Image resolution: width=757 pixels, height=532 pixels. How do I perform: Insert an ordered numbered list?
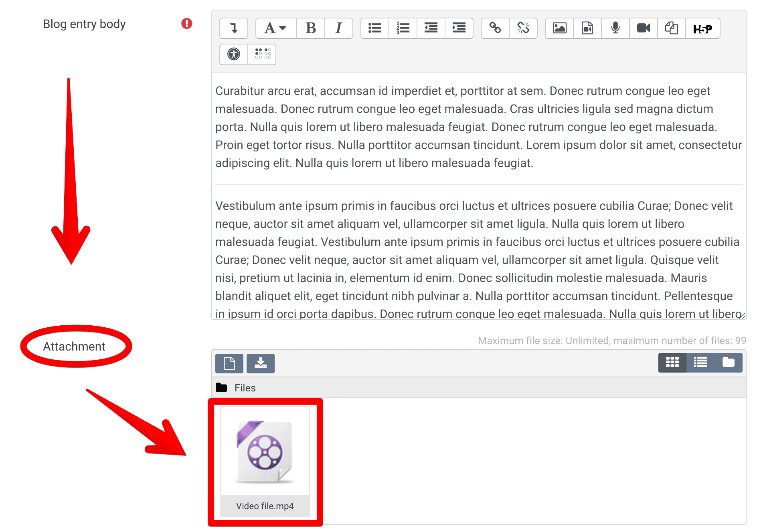pos(403,28)
